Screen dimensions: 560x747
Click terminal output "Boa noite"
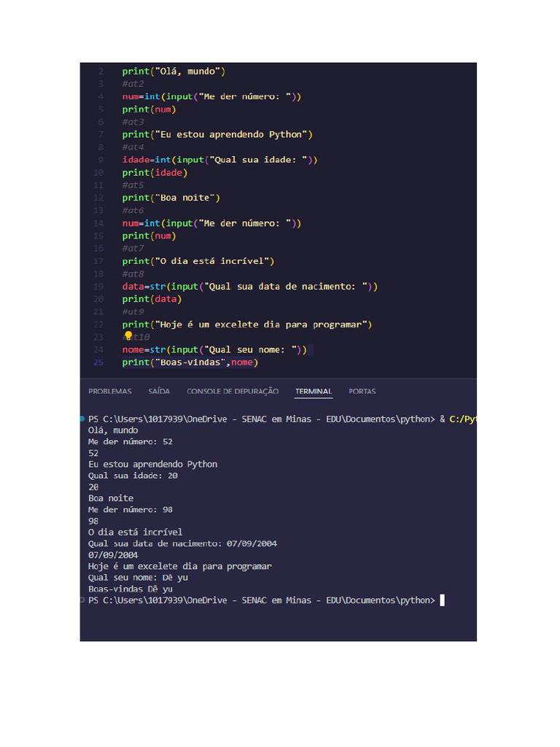[111, 498]
